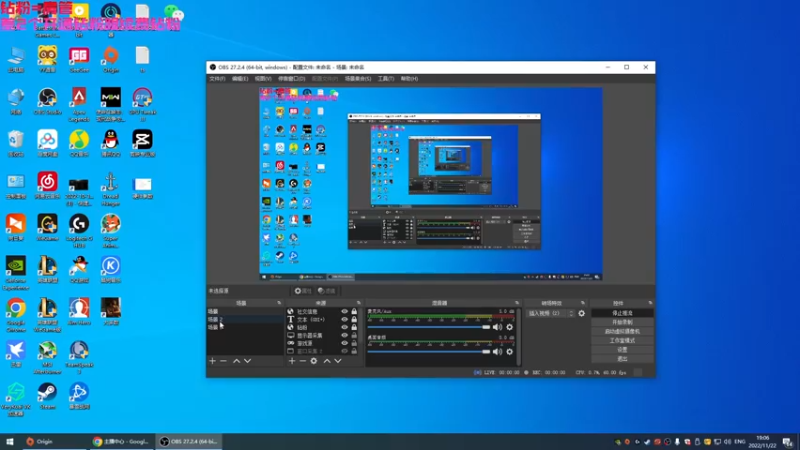Toggle visibility of 显示器采集 source
The image size is (800, 450).
tap(344, 336)
